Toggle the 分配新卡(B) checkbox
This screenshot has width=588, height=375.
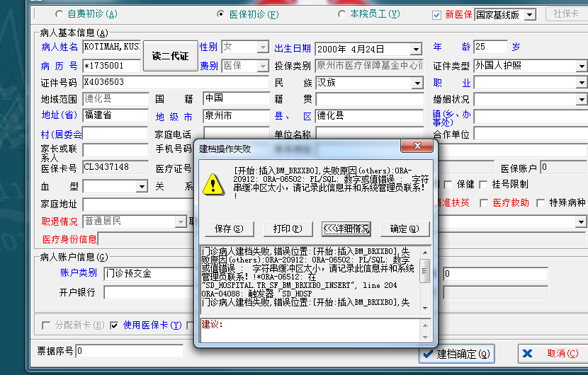[x=46, y=325]
